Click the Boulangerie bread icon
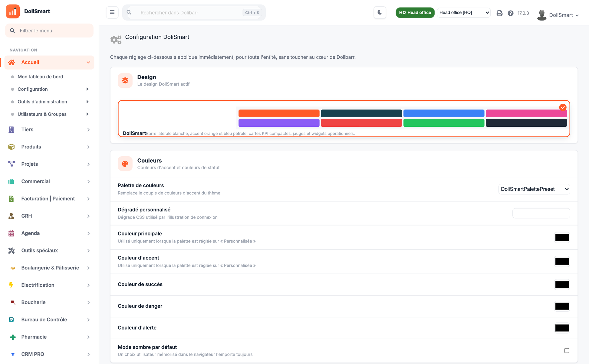 (x=12, y=268)
